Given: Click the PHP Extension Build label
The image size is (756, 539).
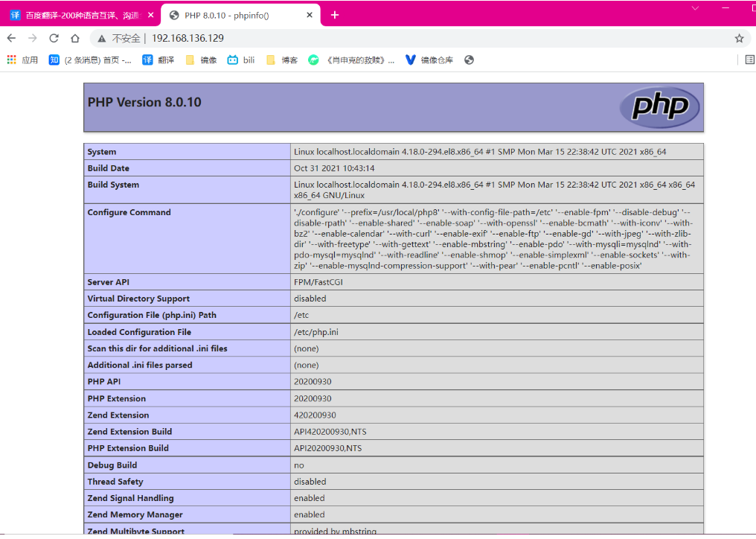Looking at the screenshot, I should point(128,448).
